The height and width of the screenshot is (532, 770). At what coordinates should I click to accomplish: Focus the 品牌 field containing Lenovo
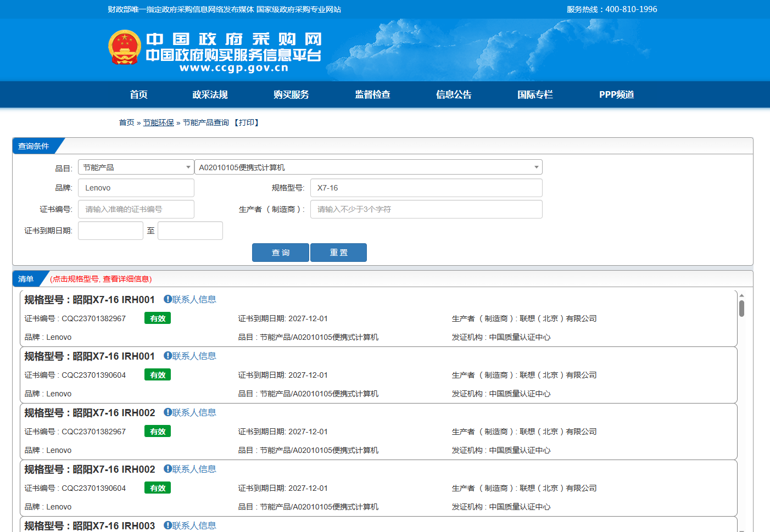tap(136, 188)
